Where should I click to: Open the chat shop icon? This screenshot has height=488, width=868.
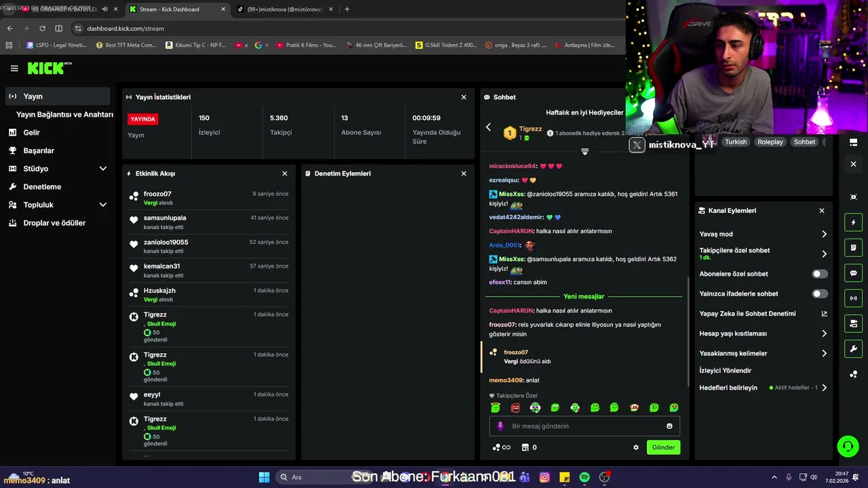tap(525, 447)
